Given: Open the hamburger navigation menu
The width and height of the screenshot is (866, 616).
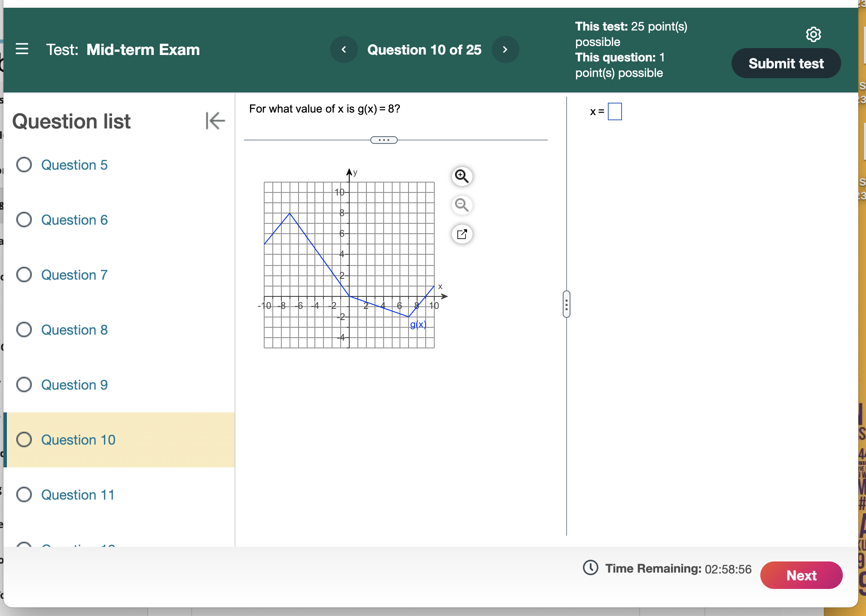Looking at the screenshot, I should [x=22, y=49].
